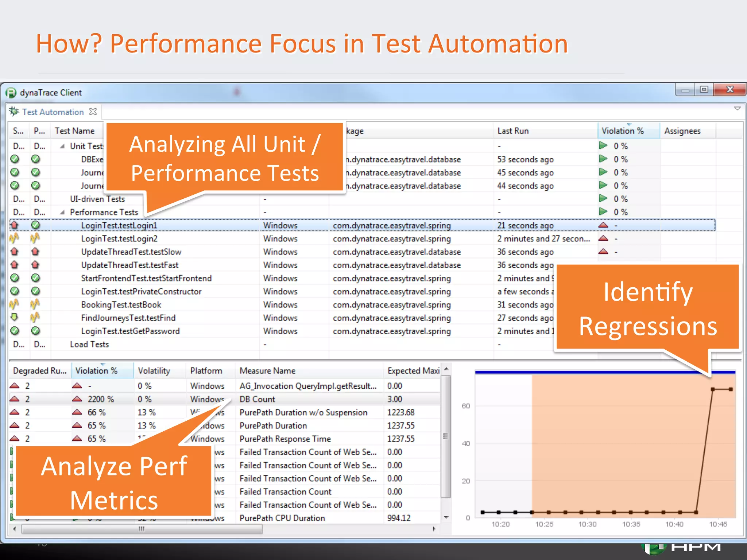Click the red status icon of UpdateThreadTest.testSlow
Image resolution: width=747 pixels, height=560 pixels.
[x=14, y=252]
